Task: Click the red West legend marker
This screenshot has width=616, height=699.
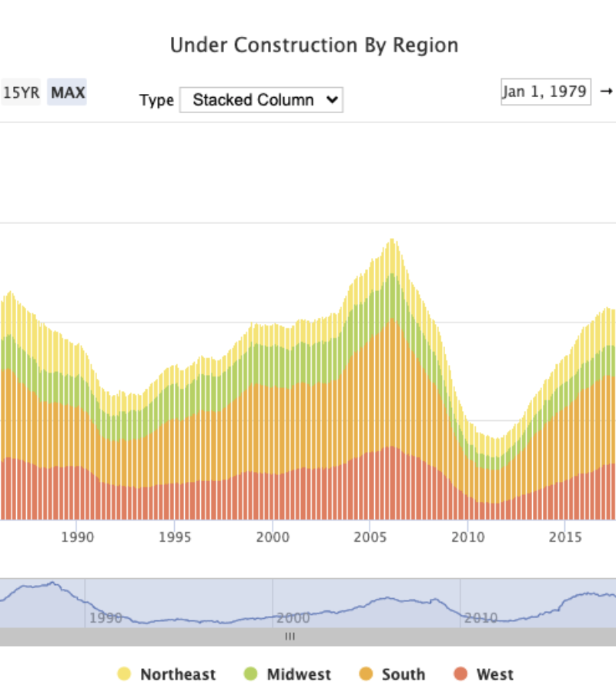Action: coord(460,674)
